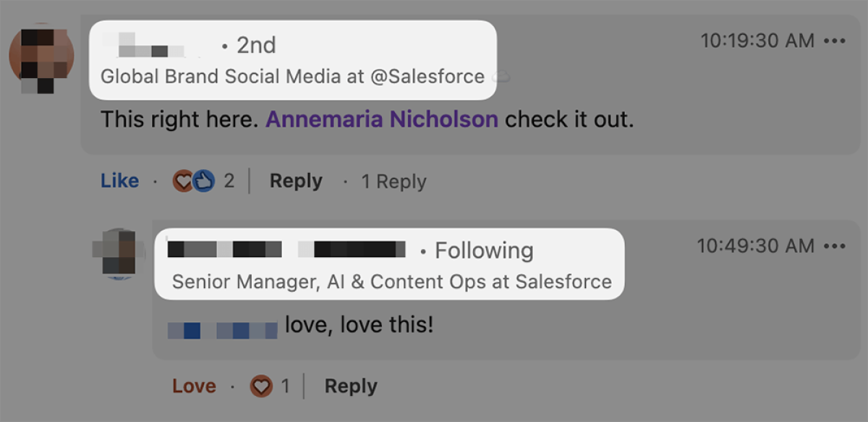The image size is (868, 422).
Task: Click the thumbs-up reaction icon on first comment
Action: [x=205, y=181]
